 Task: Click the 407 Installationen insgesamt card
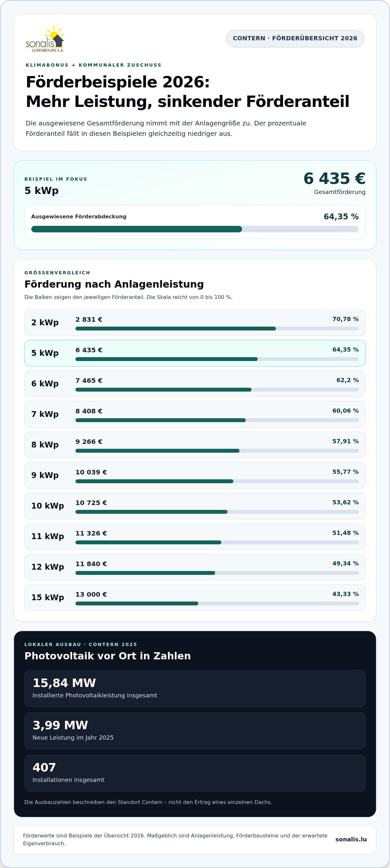tap(195, 773)
